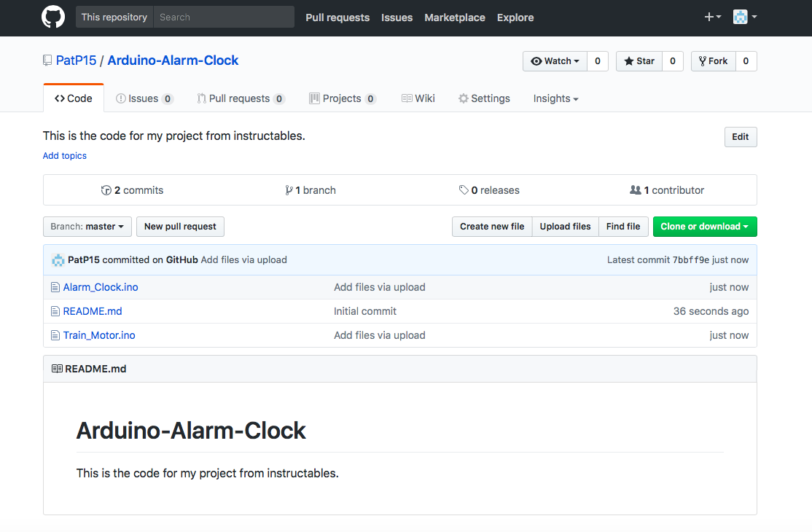Open Marketplace in the top navigation

455,17
